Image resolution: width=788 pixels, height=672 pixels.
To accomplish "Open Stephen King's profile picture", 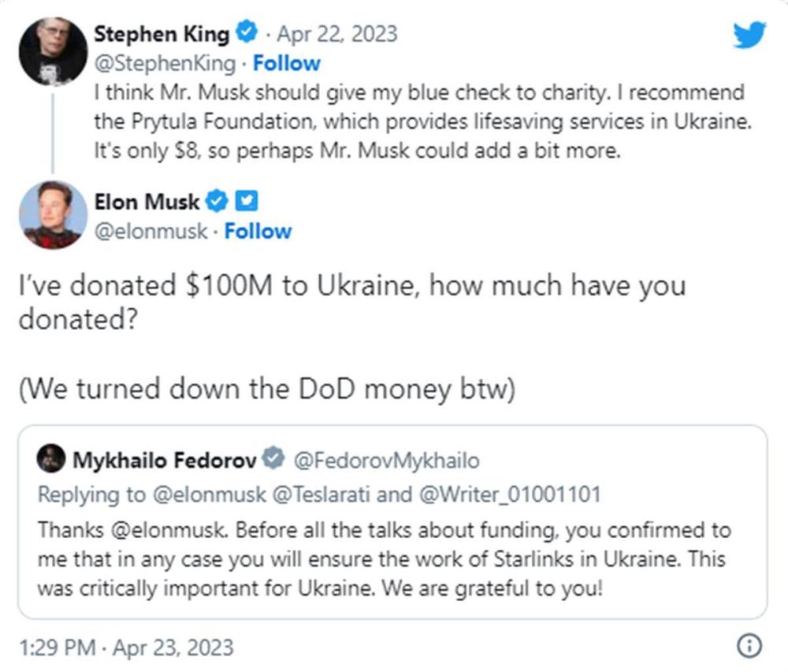I will coord(53,50).
